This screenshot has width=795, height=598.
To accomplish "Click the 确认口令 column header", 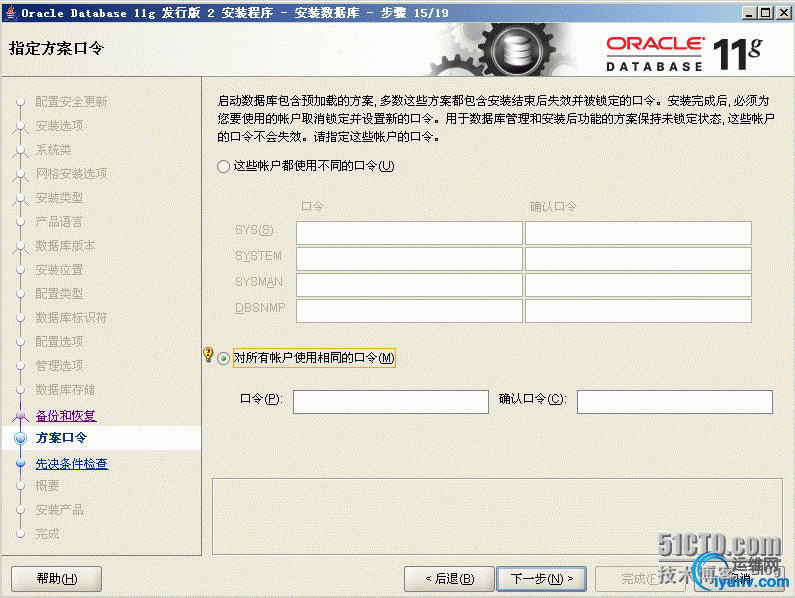I will pos(553,206).
